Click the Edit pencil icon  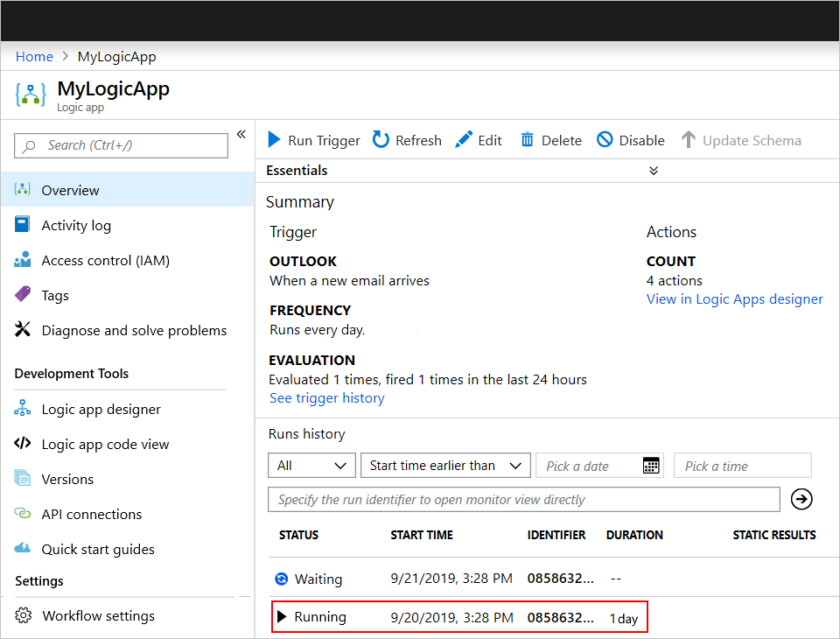pyautogui.click(x=464, y=139)
